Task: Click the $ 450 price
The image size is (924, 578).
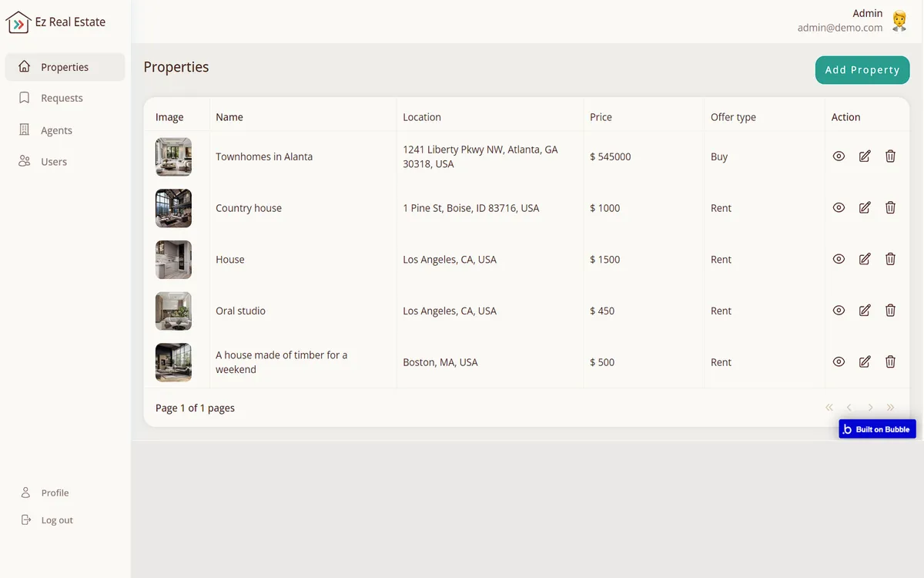Action: point(602,311)
